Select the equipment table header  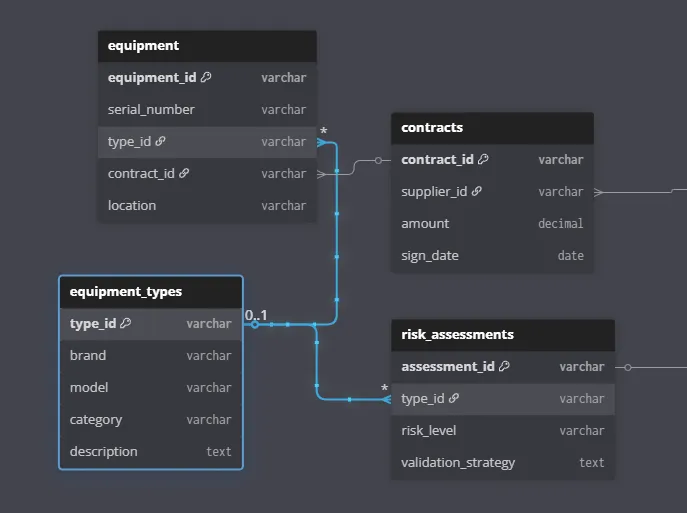[x=207, y=45]
